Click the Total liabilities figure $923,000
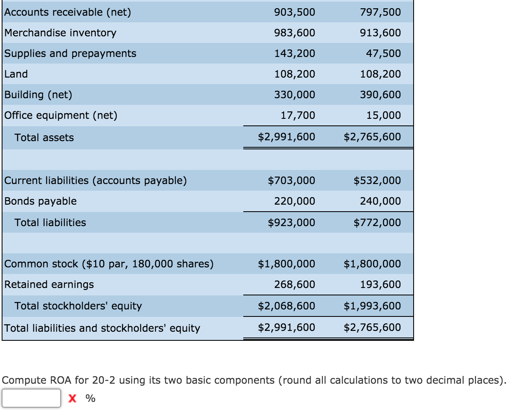The image size is (513, 420). (x=294, y=222)
